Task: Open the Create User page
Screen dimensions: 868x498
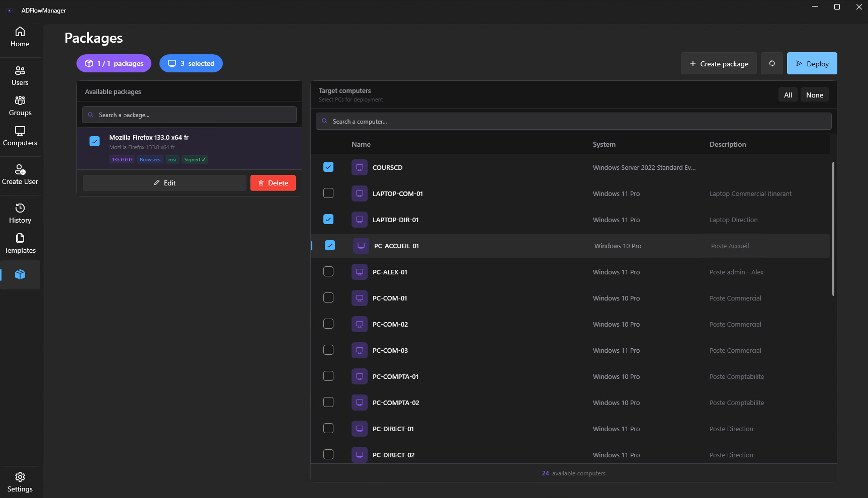Action: pyautogui.click(x=20, y=174)
